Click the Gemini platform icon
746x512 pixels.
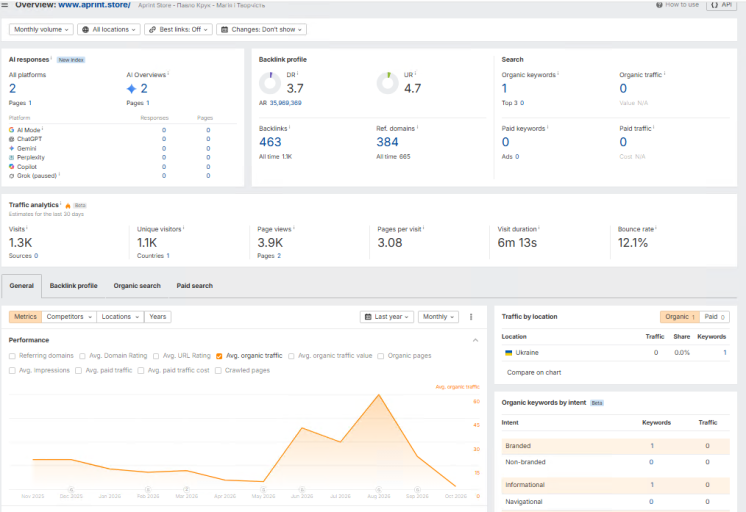tap(11, 148)
